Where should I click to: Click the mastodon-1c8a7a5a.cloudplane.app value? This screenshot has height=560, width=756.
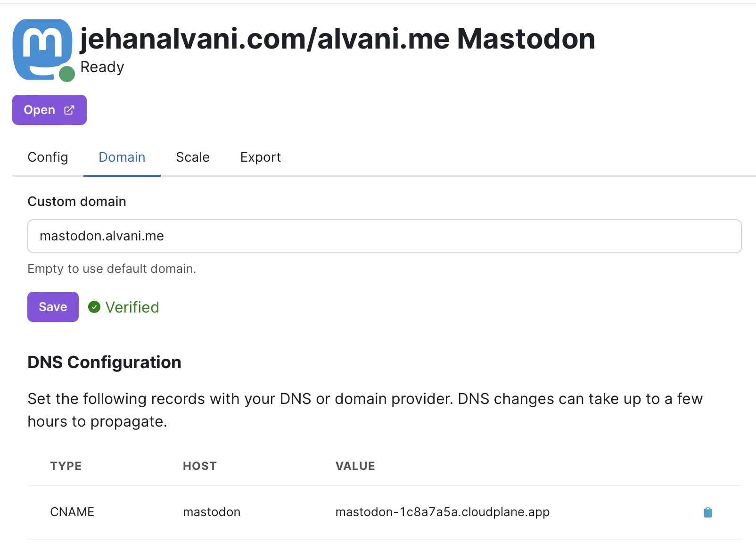[x=442, y=512]
